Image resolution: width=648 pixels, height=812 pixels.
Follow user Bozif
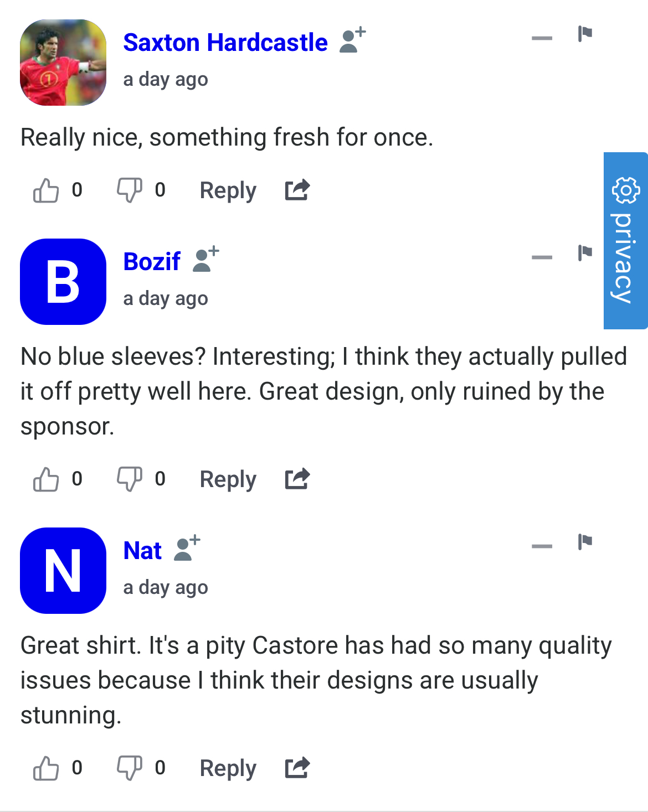coord(206,260)
